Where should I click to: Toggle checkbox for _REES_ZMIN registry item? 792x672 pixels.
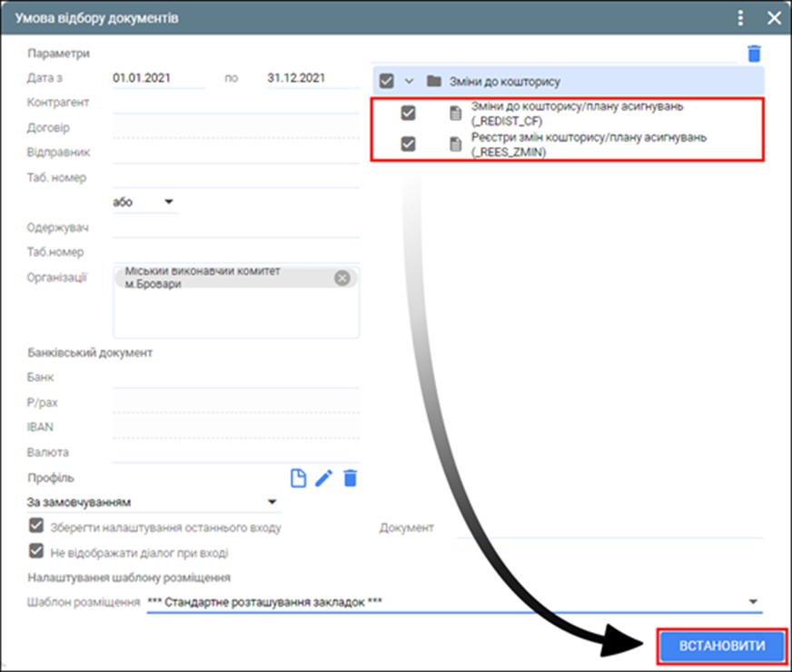[x=409, y=143]
